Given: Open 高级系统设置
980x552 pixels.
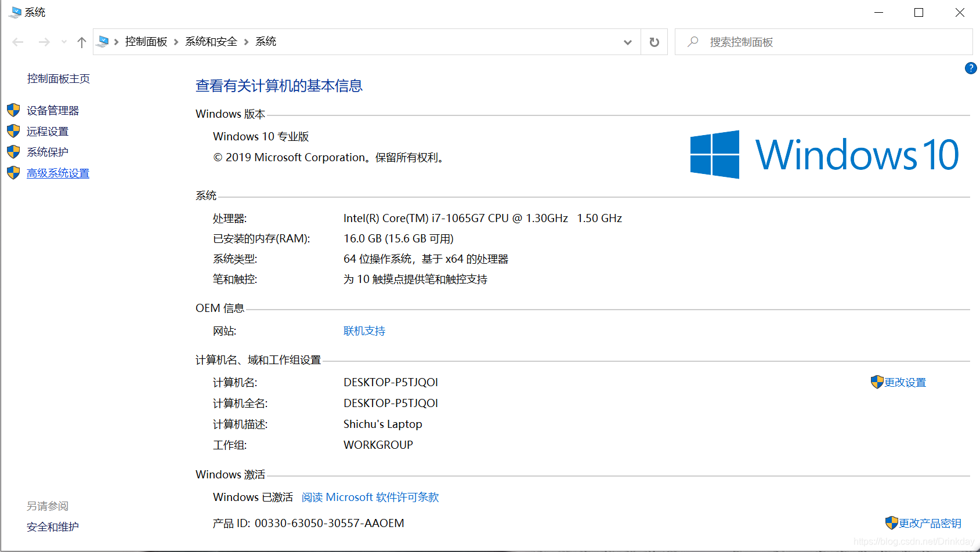Looking at the screenshot, I should [58, 173].
